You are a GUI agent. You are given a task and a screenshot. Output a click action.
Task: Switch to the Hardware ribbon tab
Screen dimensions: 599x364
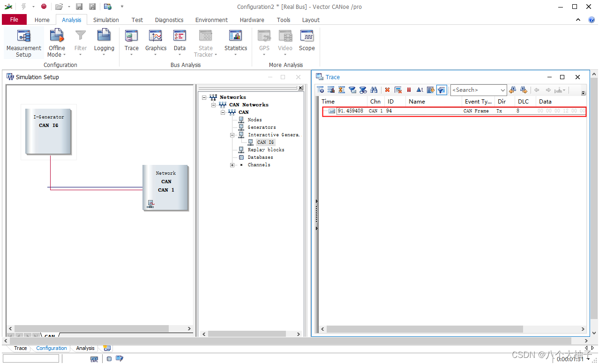[252, 20]
